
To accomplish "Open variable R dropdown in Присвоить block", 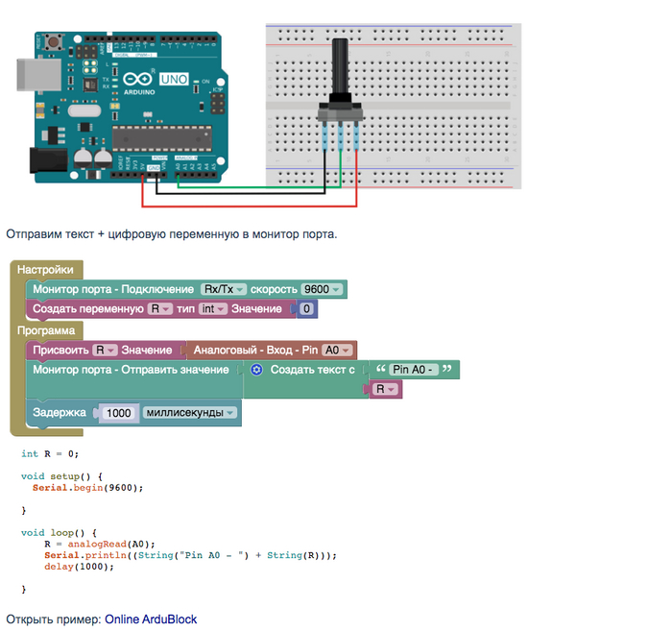I will click(105, 351).
